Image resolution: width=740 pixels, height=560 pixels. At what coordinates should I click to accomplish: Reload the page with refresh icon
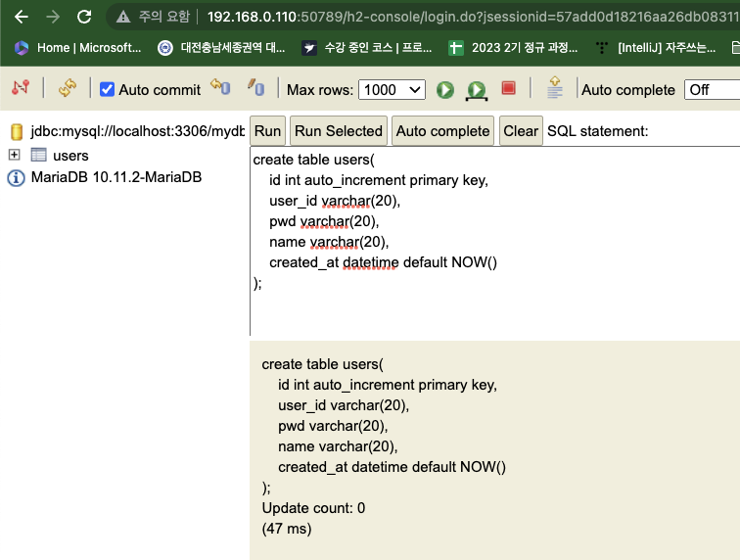[84, 17]
